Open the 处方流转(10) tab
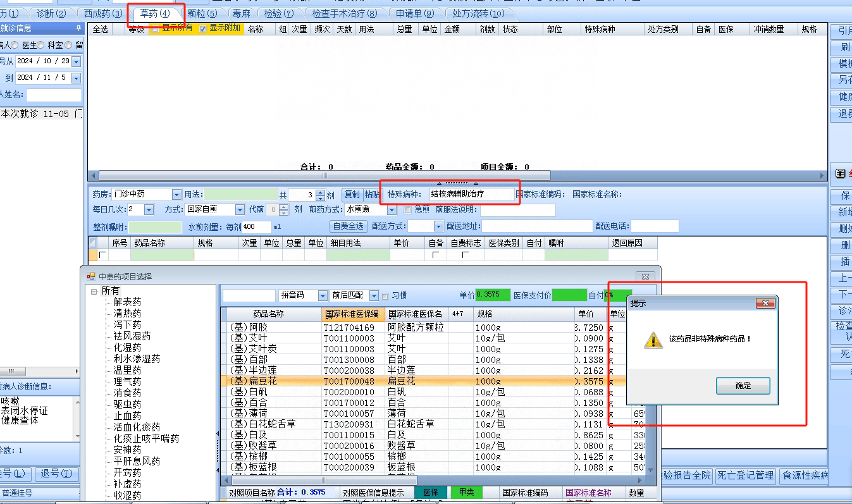This screenshot has height=504, width=852. (x=478, y=13)
